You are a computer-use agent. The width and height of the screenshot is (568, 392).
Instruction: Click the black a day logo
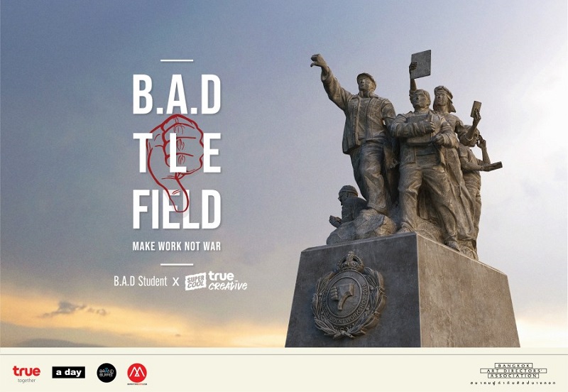68,372
